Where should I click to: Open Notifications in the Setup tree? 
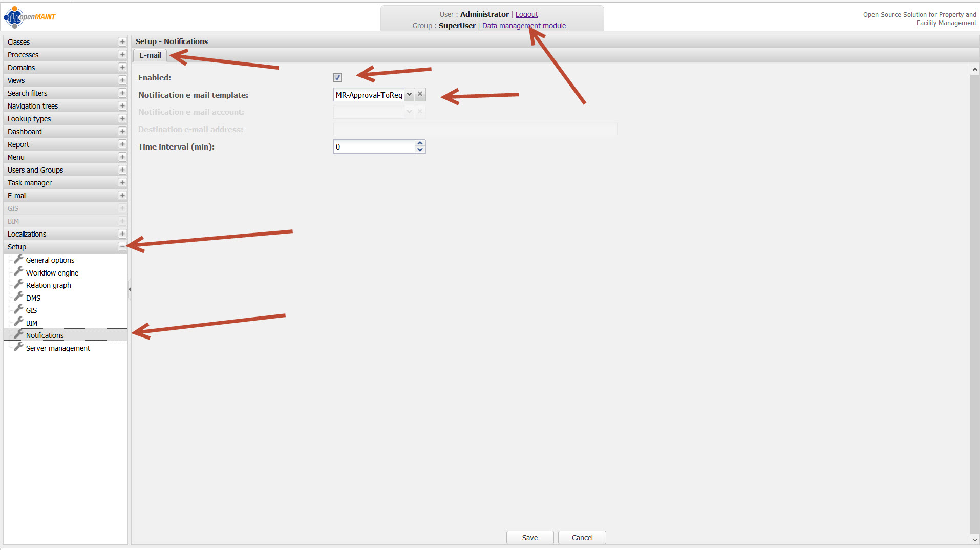(45, 335)
